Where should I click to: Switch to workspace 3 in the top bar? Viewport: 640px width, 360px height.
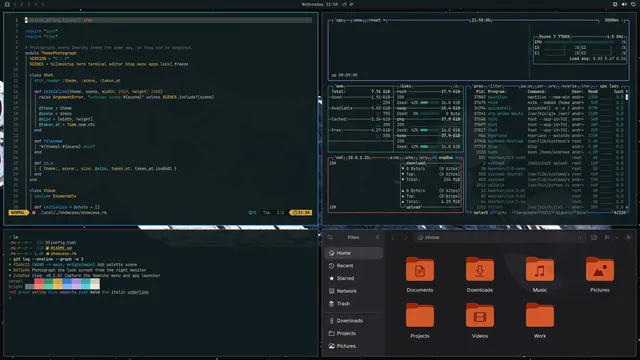29,4
